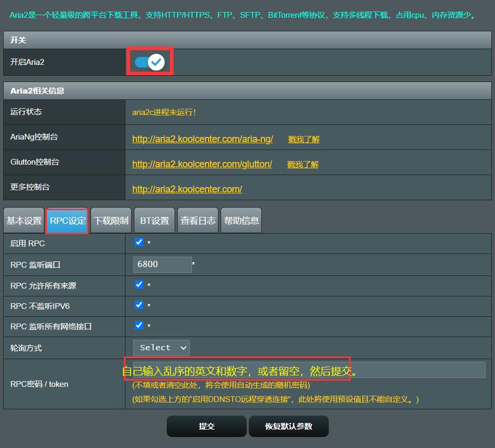Click the status text aria2c进程未运行!
Screen dimensions: 495x448
(164, 112)
